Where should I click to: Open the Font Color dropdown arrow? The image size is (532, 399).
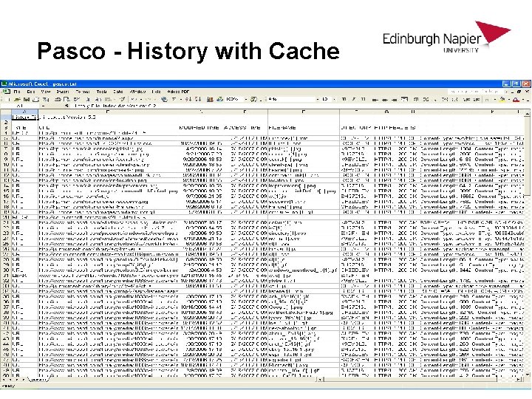click(x=523, y=100)
